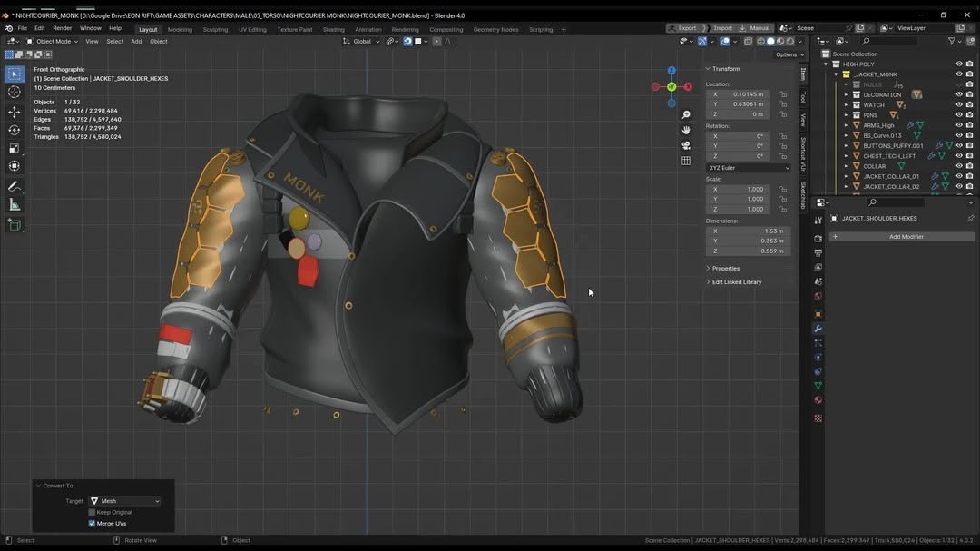Expand the WATCH collection in outliner
The image size is (980, 551).
[846, 105]
